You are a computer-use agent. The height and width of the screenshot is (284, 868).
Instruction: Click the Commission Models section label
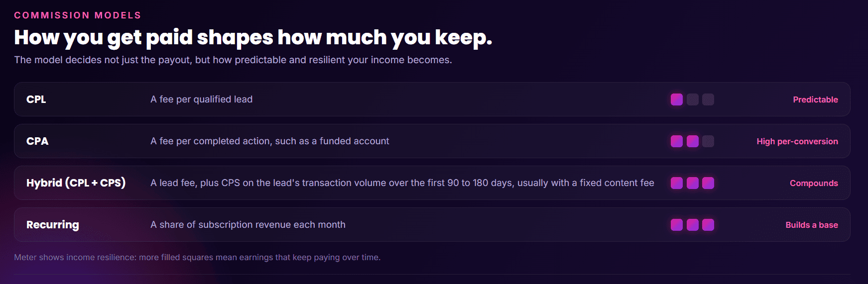(x=78, y=15)
